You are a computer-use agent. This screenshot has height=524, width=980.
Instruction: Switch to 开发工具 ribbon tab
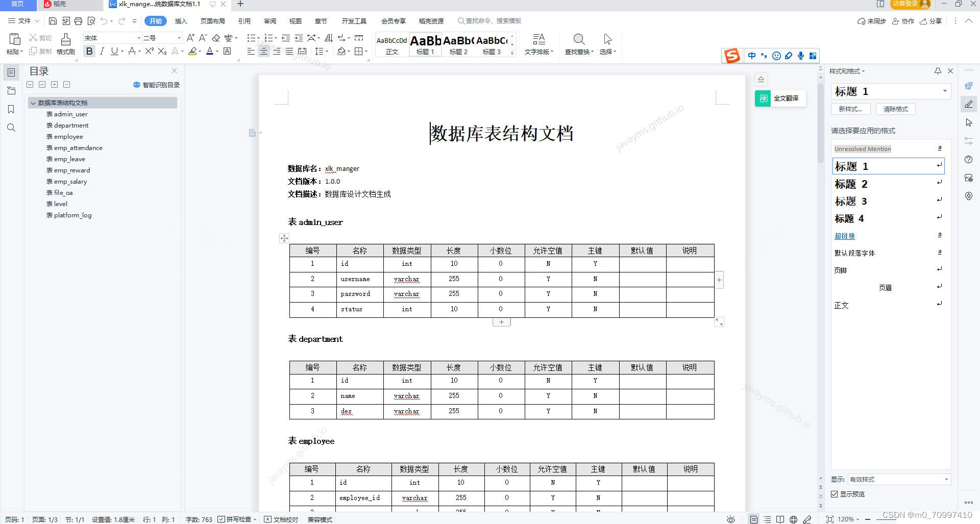(354, 21)
